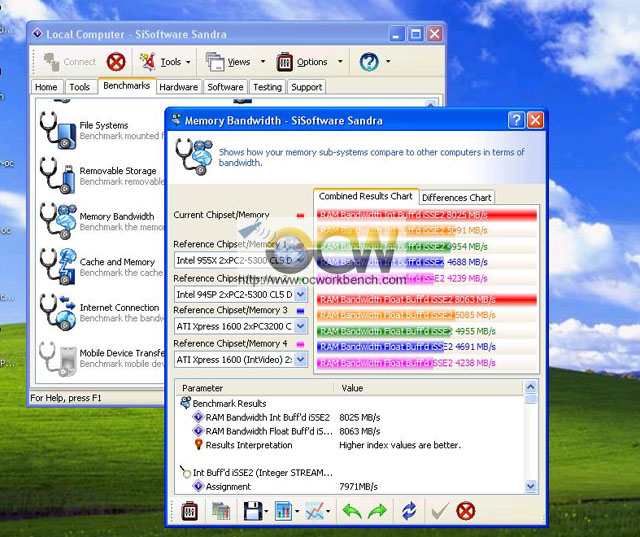Click the Parameter column header
The image size is (640, 537).
pos(254,388)
